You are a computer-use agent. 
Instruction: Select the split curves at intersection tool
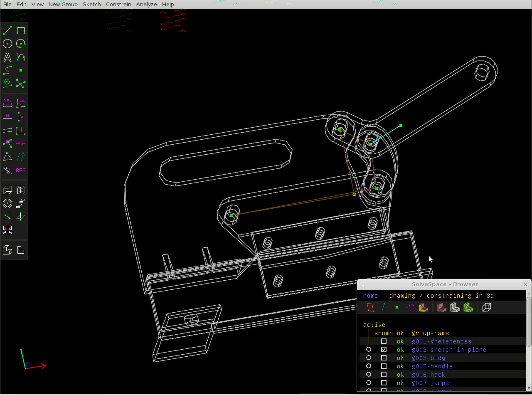[21, 84]
